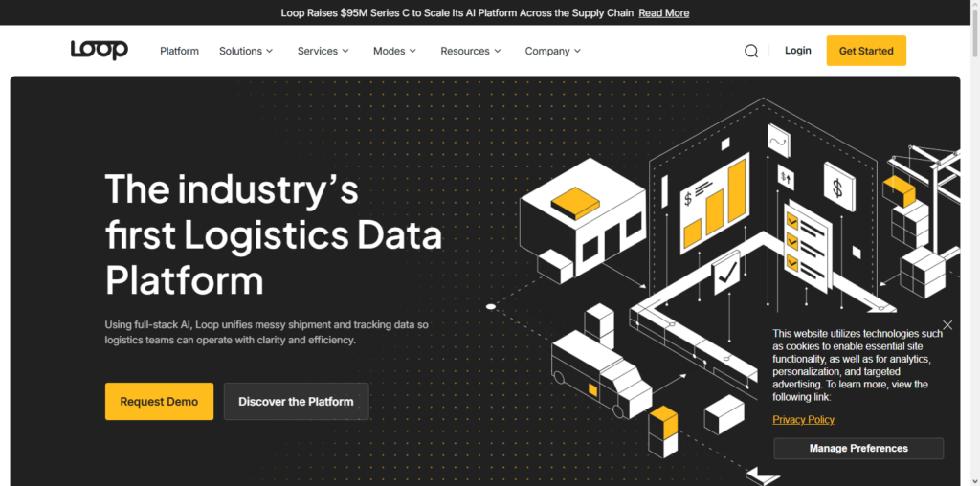
Task: Click the hero headline 'The industry's first Logistics Data Platform'
Action: pos(274,234)
